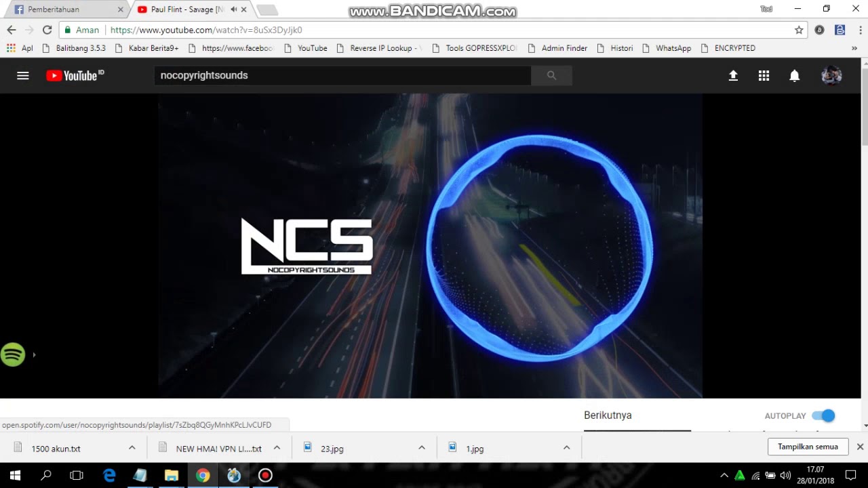Click the address bar URL
This screenshot has height=488, width=868.
[206, 30]
